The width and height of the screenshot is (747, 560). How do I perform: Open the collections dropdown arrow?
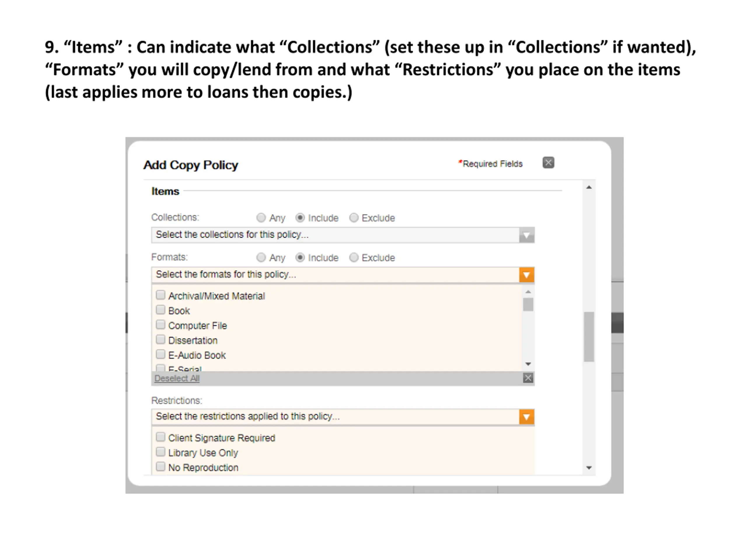tap(526, 235)
